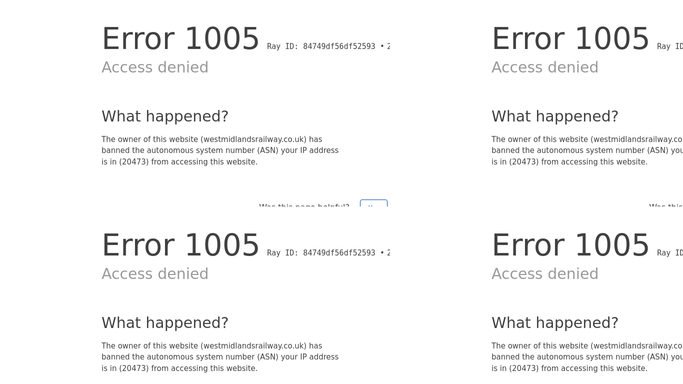Select the Ray ID text in upper-left panel
The image size is (683, 384).
[328, 46]
